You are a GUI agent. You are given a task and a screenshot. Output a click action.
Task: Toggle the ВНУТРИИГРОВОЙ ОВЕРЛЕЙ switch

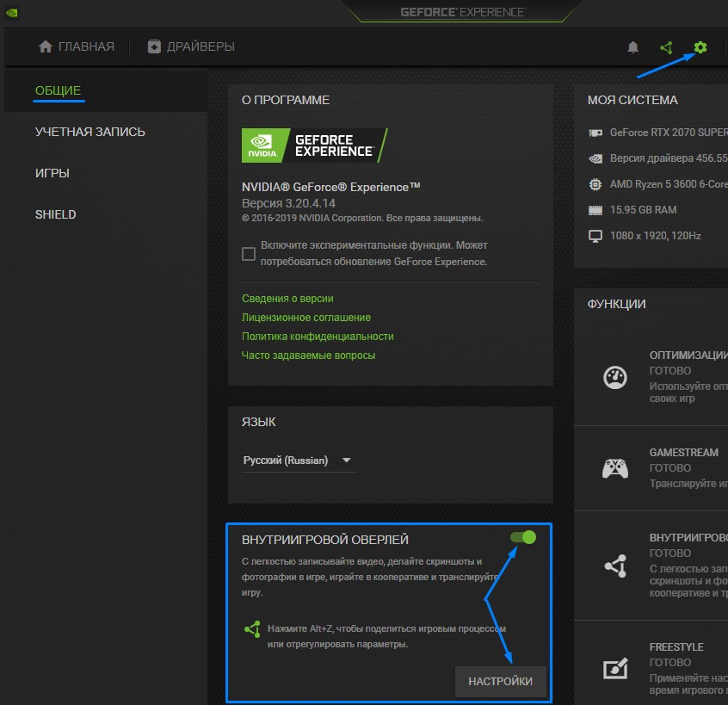523,537
